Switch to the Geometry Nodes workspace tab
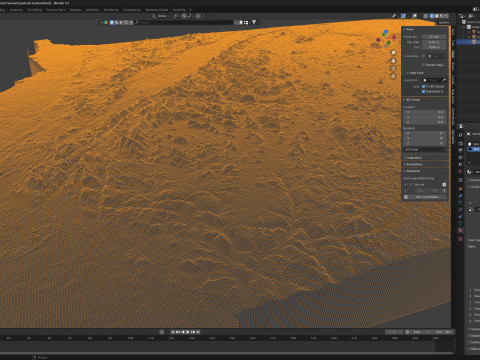The width and height of the screenshot is (480, 360). point(156,10)
